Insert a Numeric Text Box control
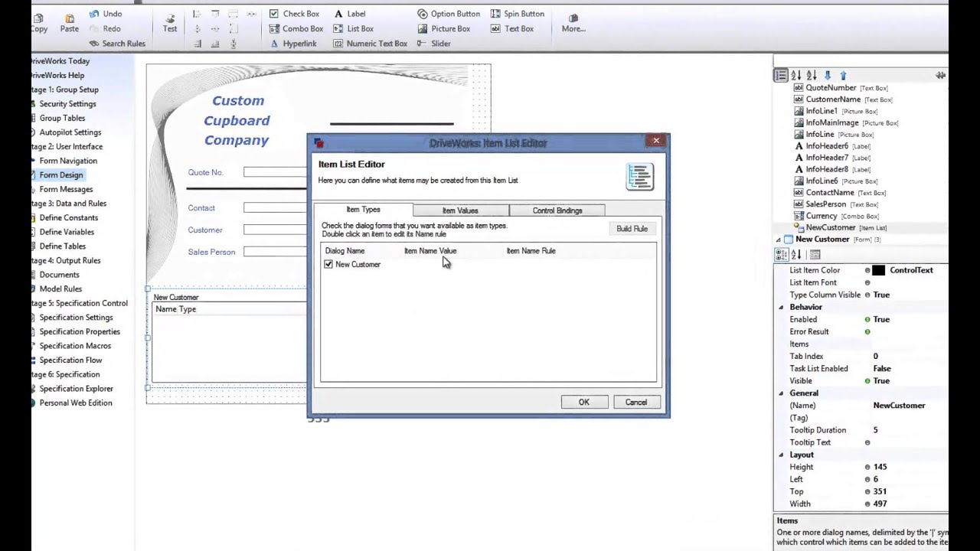 click(370, 44)
